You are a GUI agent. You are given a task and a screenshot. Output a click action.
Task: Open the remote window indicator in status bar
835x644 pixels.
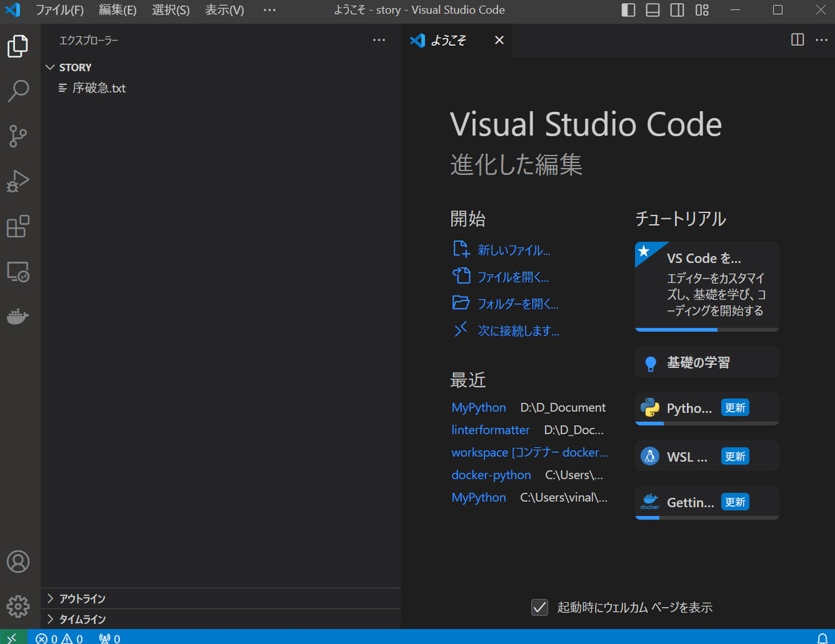13,637
